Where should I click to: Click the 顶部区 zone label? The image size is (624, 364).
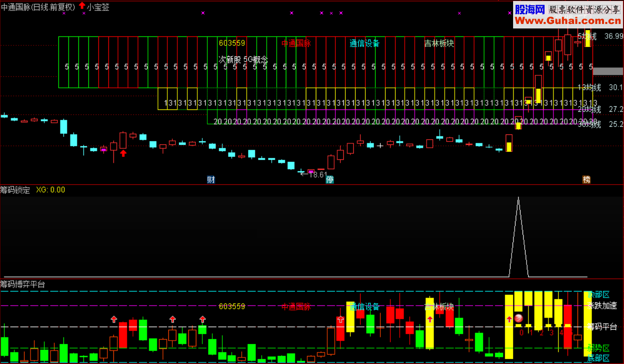(x=599, y=295)
